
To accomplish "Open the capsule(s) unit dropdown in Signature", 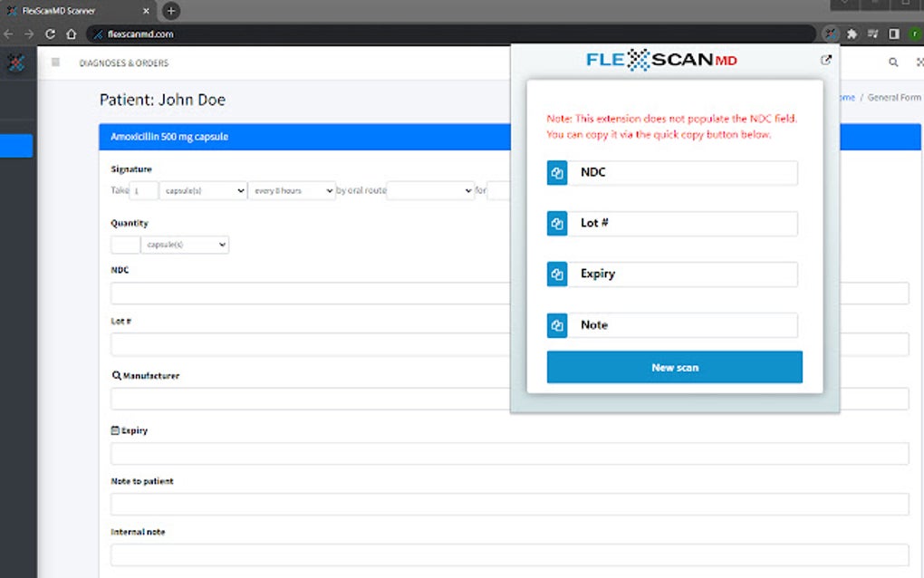I will click(x=203, y=191).
